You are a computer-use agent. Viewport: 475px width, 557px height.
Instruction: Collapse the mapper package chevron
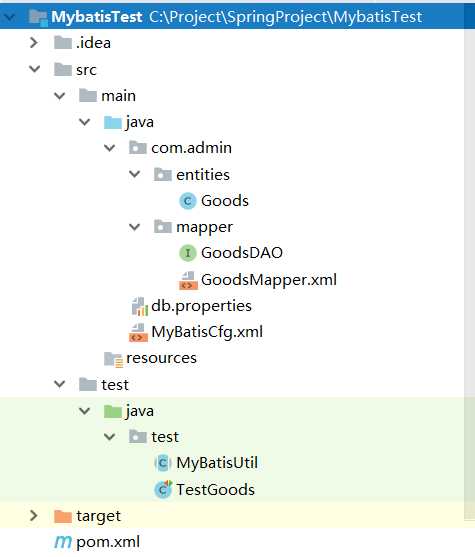[135, 226]
